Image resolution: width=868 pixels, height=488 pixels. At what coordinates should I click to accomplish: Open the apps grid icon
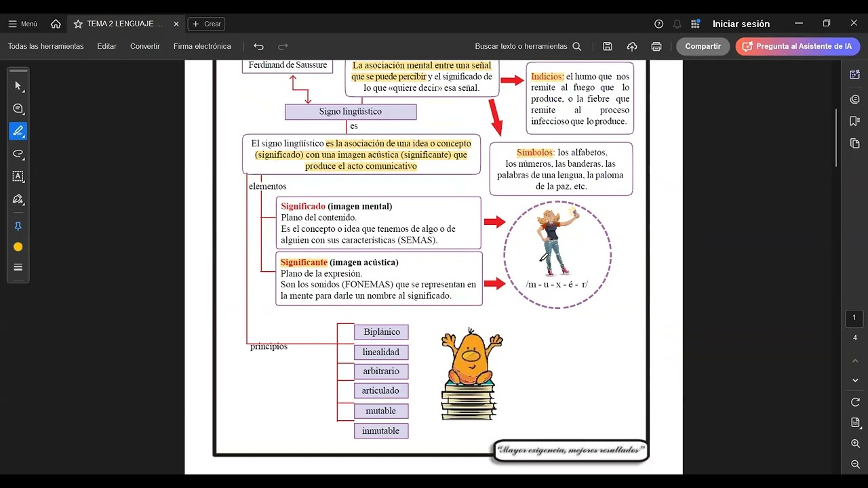coord(695,24)
